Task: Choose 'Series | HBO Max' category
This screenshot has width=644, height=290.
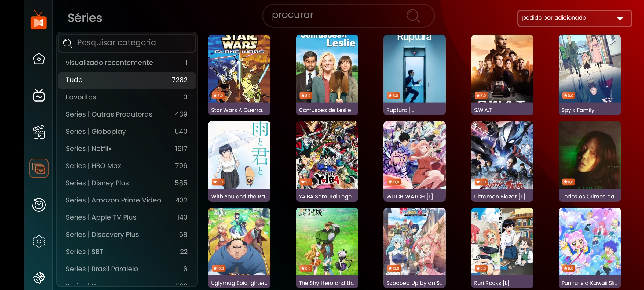Action: tap(127, 166)
